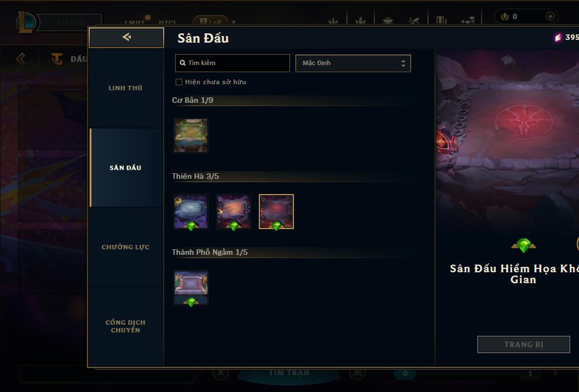Click the dropdown arrows on Mặc Định

(x=403, y=63)
